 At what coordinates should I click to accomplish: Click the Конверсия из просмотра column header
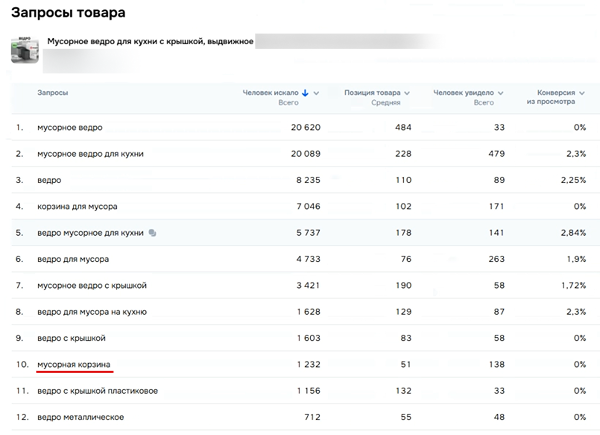coord(555,97)
